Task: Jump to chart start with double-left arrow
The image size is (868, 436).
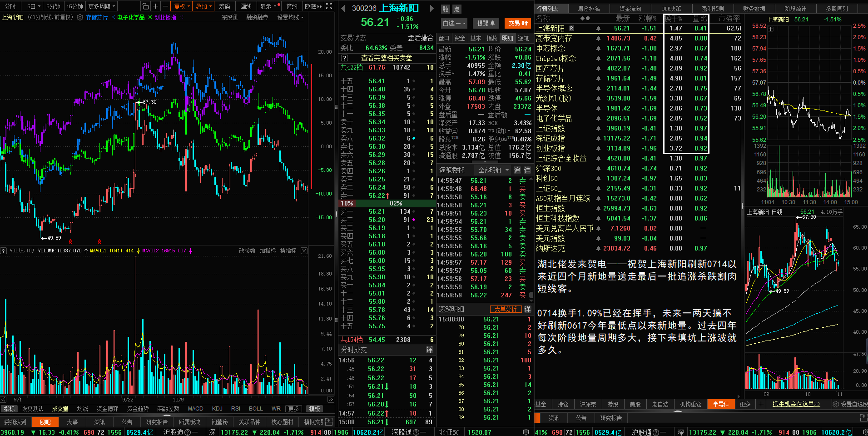Action: point(3,400)
